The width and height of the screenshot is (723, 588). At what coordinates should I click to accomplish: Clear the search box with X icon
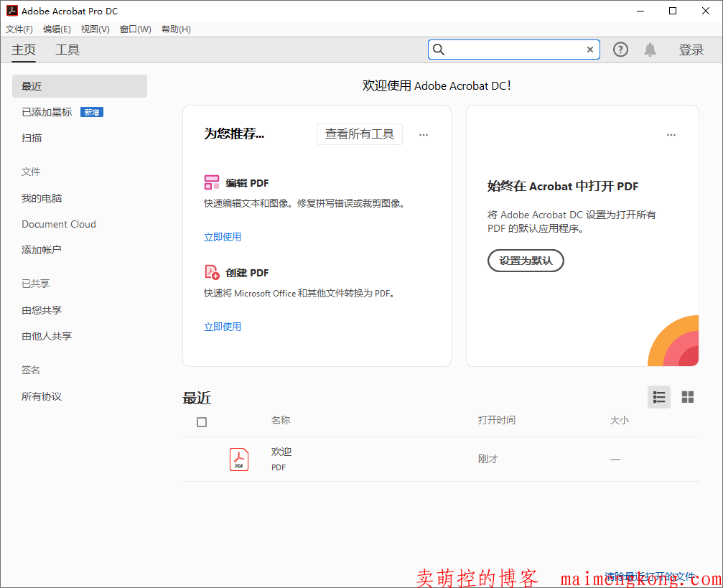pos(590,50)
